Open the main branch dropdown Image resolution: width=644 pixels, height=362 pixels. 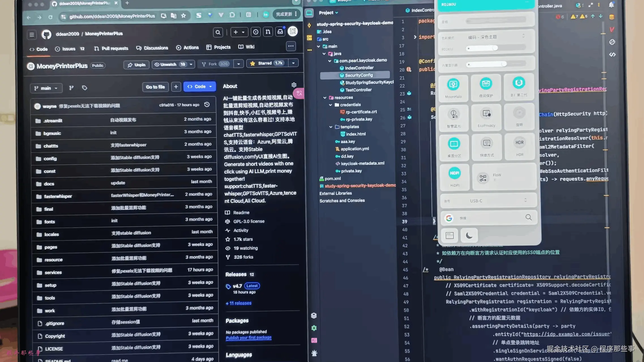point(46,88)
